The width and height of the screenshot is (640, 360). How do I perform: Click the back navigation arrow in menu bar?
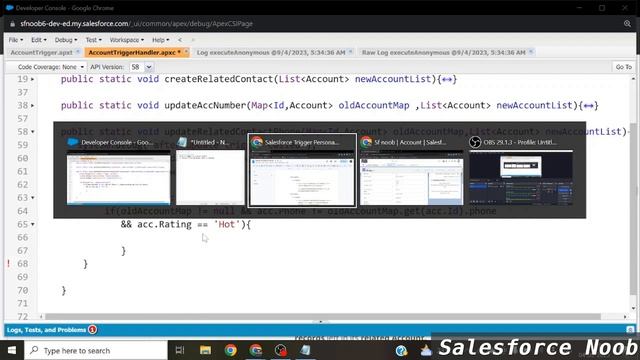180,40
